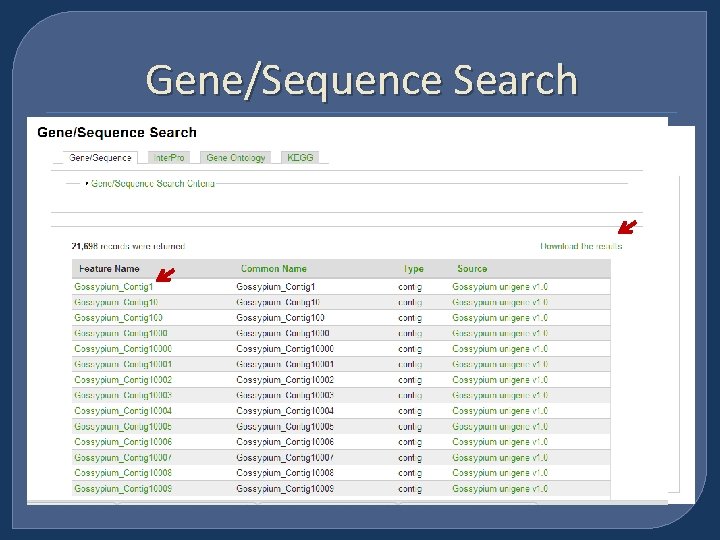Sort by Type column header
Image resolution: width=720 pixels, height=540 pixels.
pyautogui.click(x=413, y=269)
